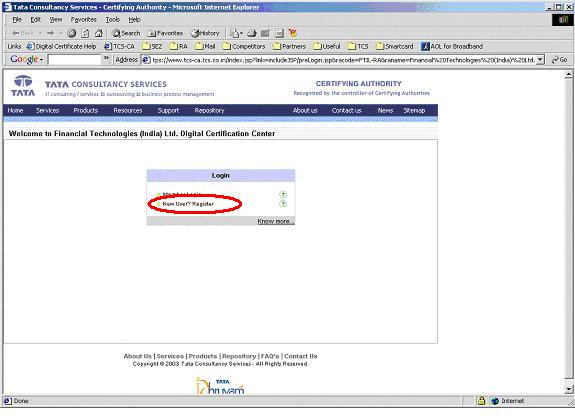Refresh the page using Refresh icon
Viewport: 575px width, 416px height.
85,33
